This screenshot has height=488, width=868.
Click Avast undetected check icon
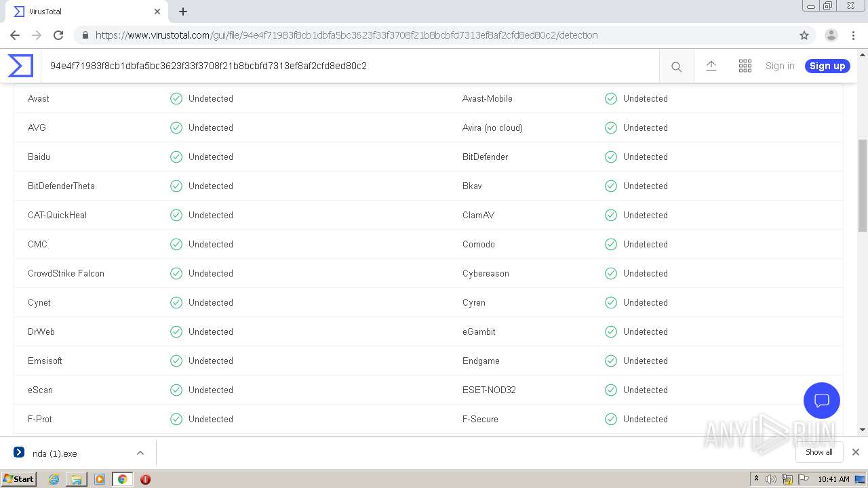click(176, 98)
